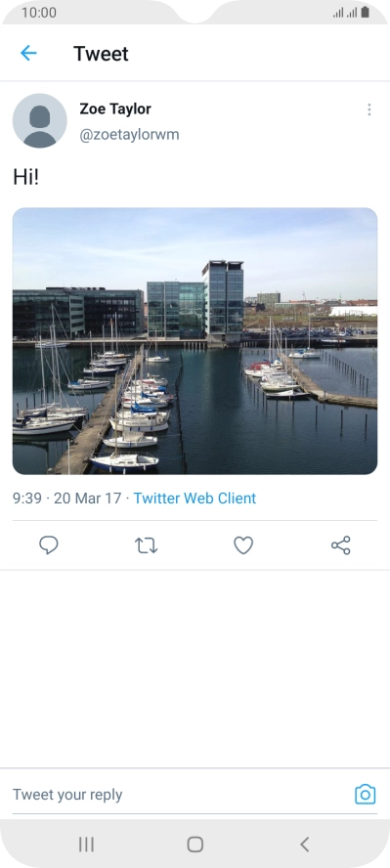Screen dimensions: 390x868
Task: Select the @zoetaylorwm handle
Action: coord(129,135)
